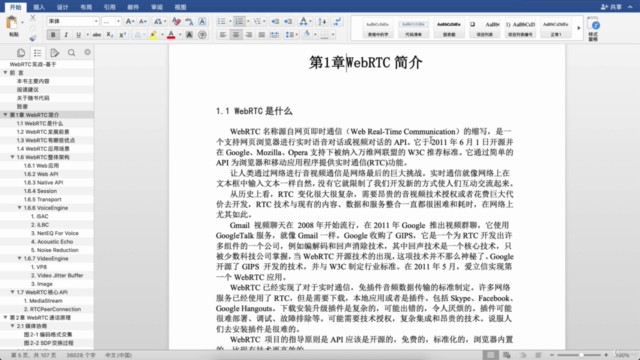Click the Paste clipboard icon
This screenshot has height=360, width=640.
(x=12, y=23)
